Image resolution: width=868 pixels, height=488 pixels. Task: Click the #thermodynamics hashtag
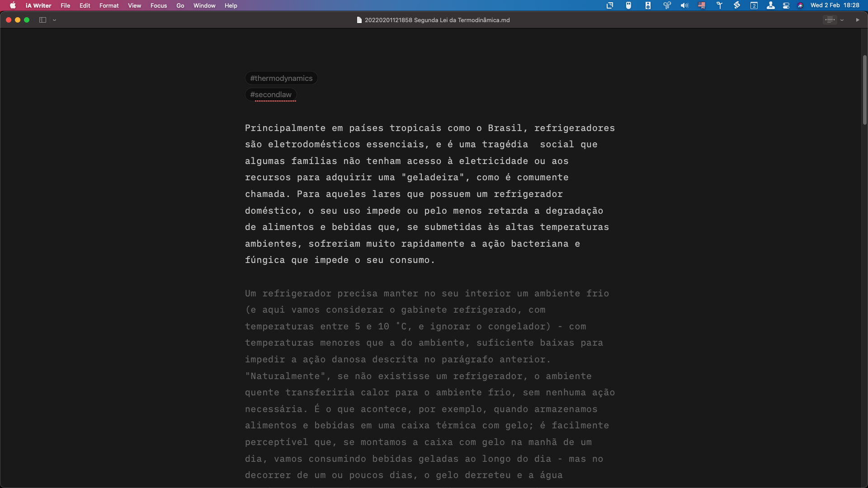[281, 78]
